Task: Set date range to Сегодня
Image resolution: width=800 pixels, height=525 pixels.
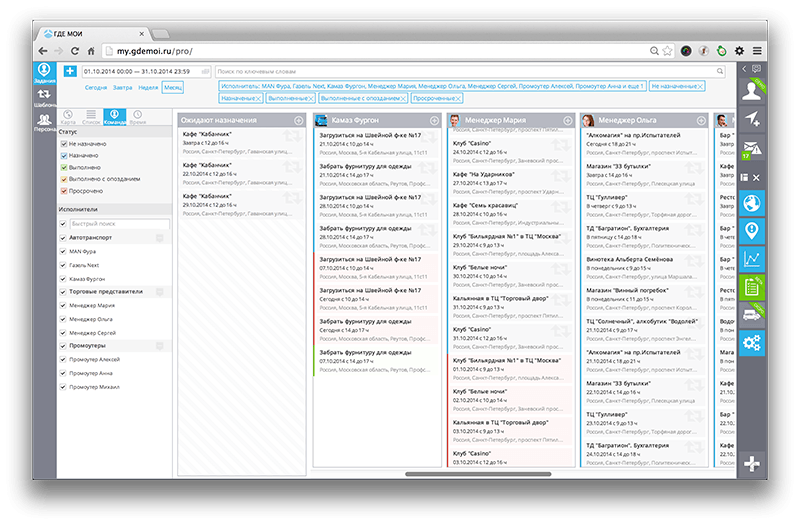Action: 96,87
